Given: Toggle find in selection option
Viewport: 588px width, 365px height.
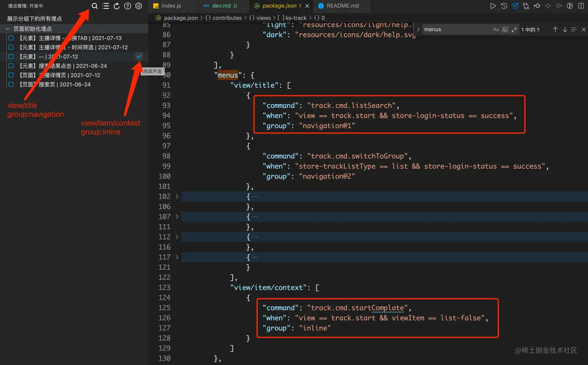Looking at the screenshot, I should (574, 30).
